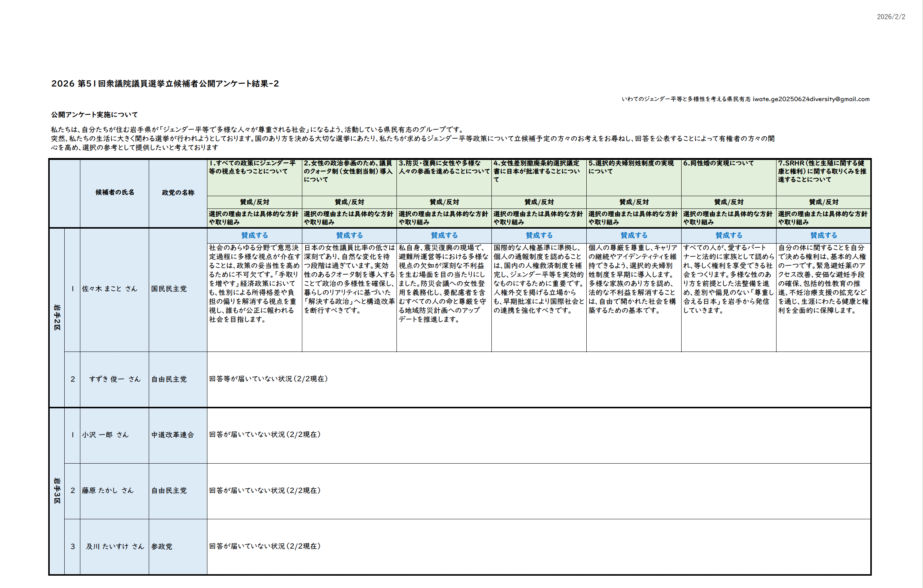Select candidate name 及川 たいすけ さん
The height and width of the screenshot is (588, 923).
115,546
